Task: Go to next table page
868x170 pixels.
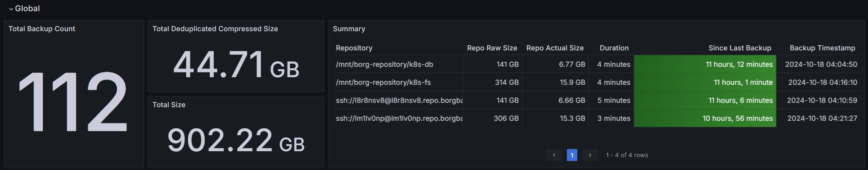Action: [590, 155]
